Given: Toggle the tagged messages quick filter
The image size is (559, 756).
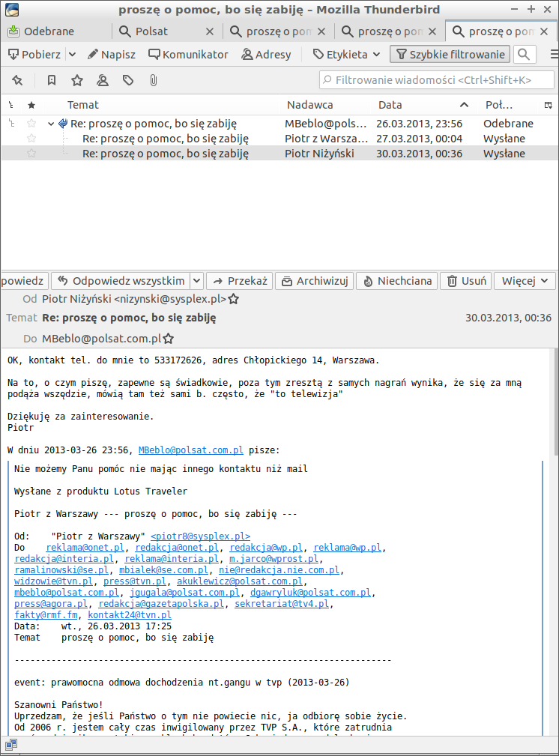Looking at the screenshot, I should [x=128, y=80].
